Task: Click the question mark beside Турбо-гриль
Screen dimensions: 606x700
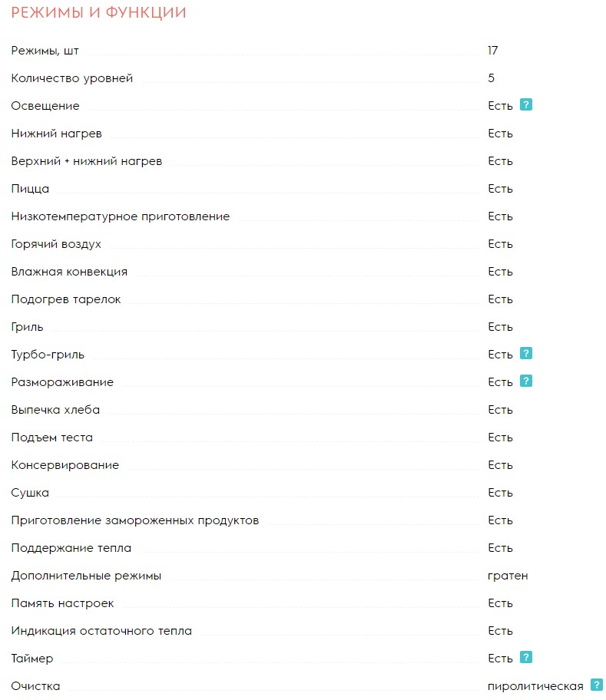Action: (526, 353)
